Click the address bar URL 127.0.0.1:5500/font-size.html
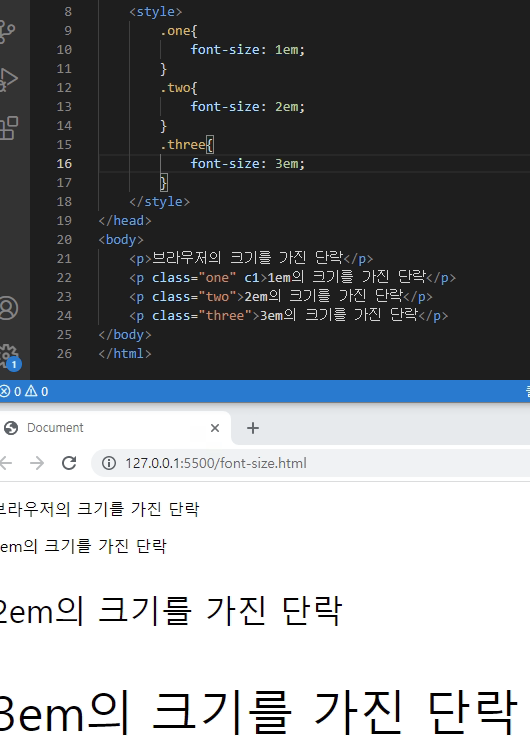This screenshot has width=530, height=747. point(216,463)
